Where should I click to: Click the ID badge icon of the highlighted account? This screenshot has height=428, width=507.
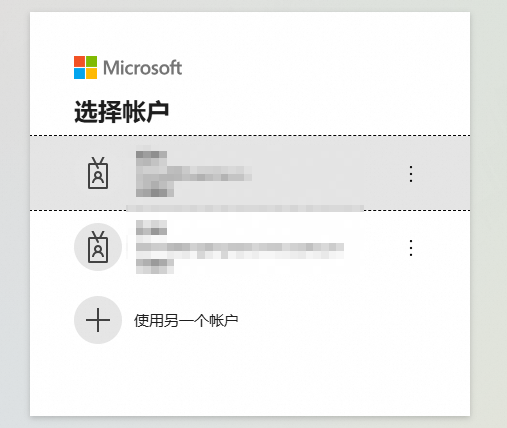tap(98, 173)
